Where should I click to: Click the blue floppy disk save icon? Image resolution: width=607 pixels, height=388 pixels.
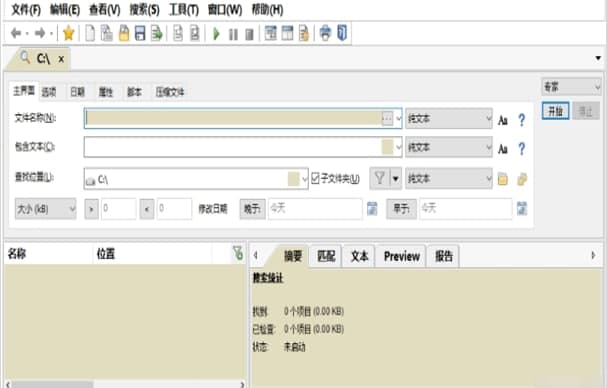point(140,33)
